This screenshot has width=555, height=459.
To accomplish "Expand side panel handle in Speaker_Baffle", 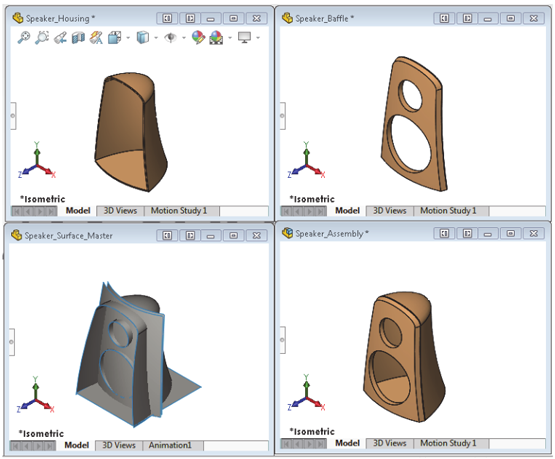I will [282, 116].
